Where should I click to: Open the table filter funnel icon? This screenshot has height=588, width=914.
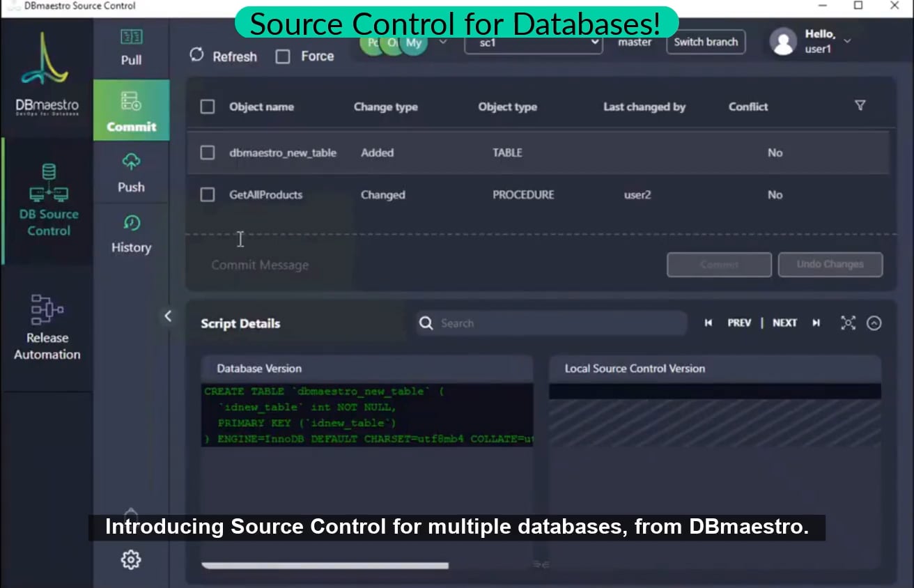(x=860, y=106)
